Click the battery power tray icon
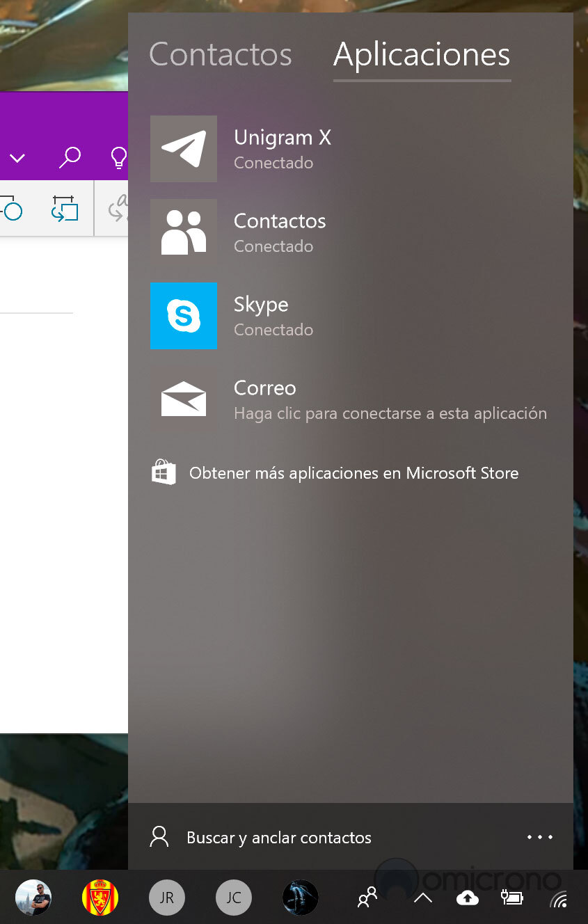Viewport: 588px width, 924px height. [x=512, y=898]
